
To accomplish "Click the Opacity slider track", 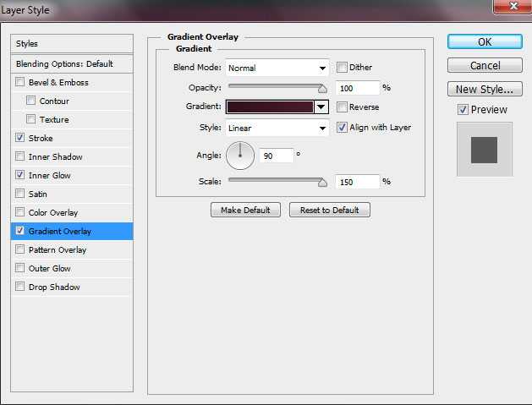I will 275,86.
